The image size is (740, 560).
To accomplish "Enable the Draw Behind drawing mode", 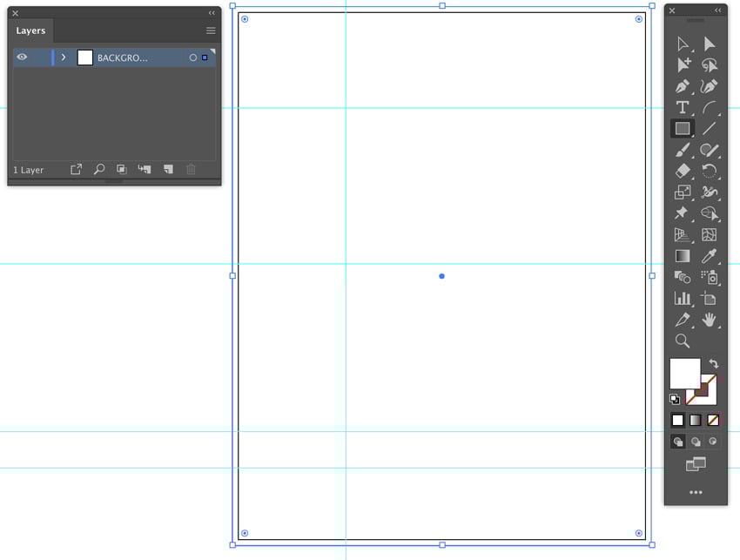I will coord(696,441).
